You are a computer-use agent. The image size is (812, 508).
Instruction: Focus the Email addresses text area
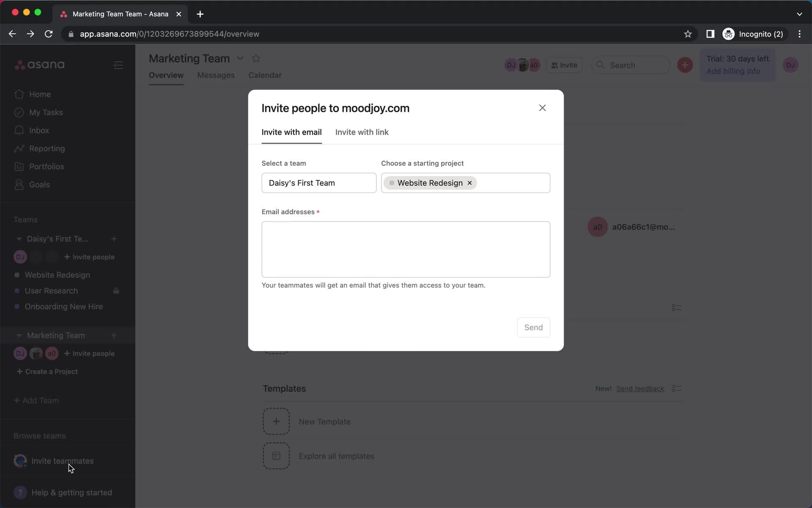406,249
